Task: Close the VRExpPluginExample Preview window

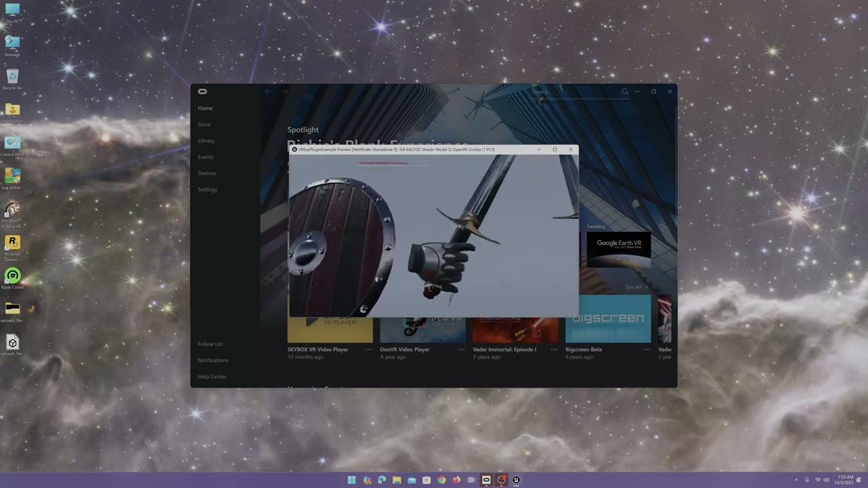Action: [570, 150]
